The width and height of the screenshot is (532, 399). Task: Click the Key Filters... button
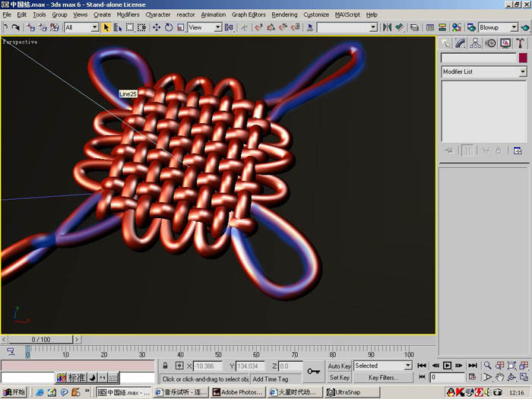(x=383, y=377)
